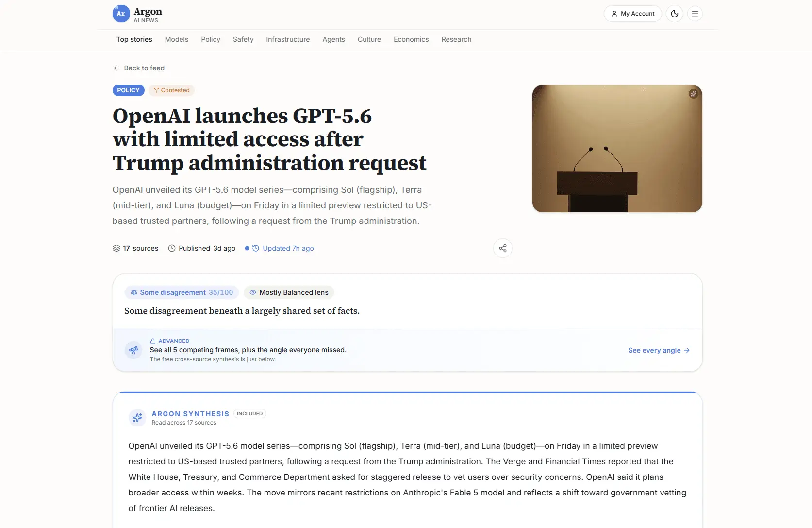Open the Research section
The width and height of the screenshot is (812, 528).
456,39
